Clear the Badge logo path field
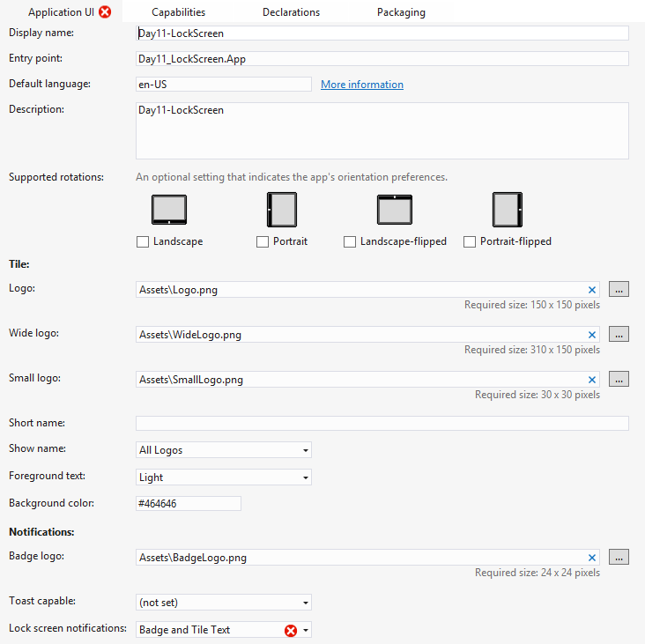Viewport: 645px width, 644px height. click(592, 558)
